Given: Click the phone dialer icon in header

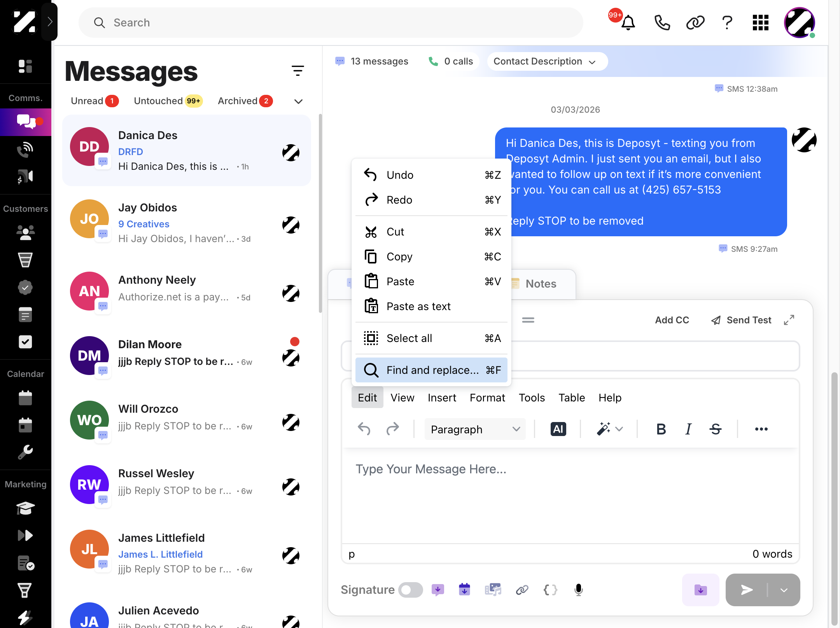Looking at the screenshot, I should click(x=662, y=23).
